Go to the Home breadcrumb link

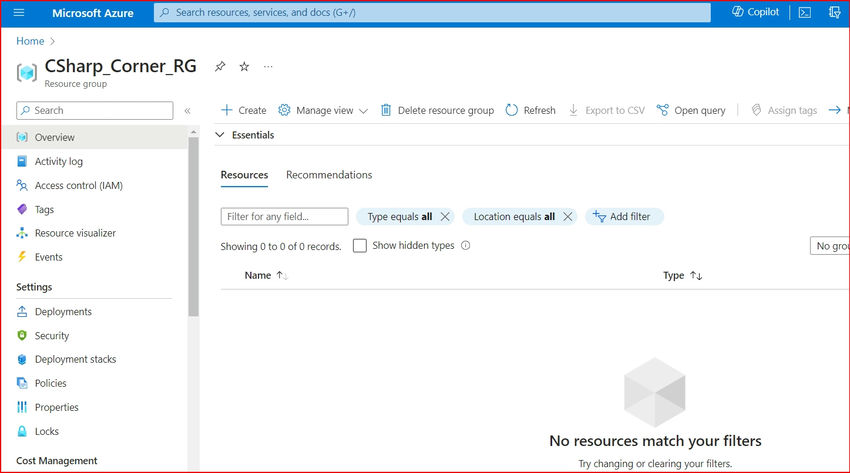tap(30, 41)
